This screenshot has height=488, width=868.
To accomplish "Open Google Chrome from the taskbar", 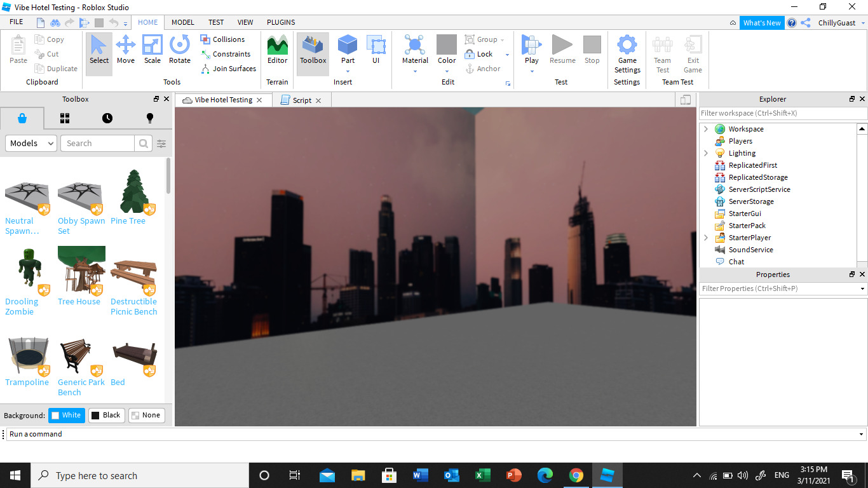I will pos(576,475).
